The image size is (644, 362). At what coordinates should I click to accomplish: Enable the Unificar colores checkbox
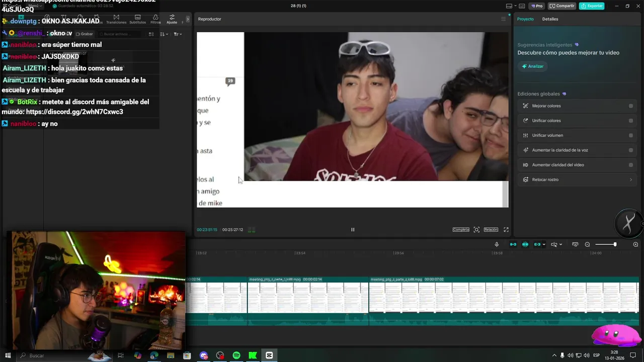pyautogui.click(x=631, y=121)
